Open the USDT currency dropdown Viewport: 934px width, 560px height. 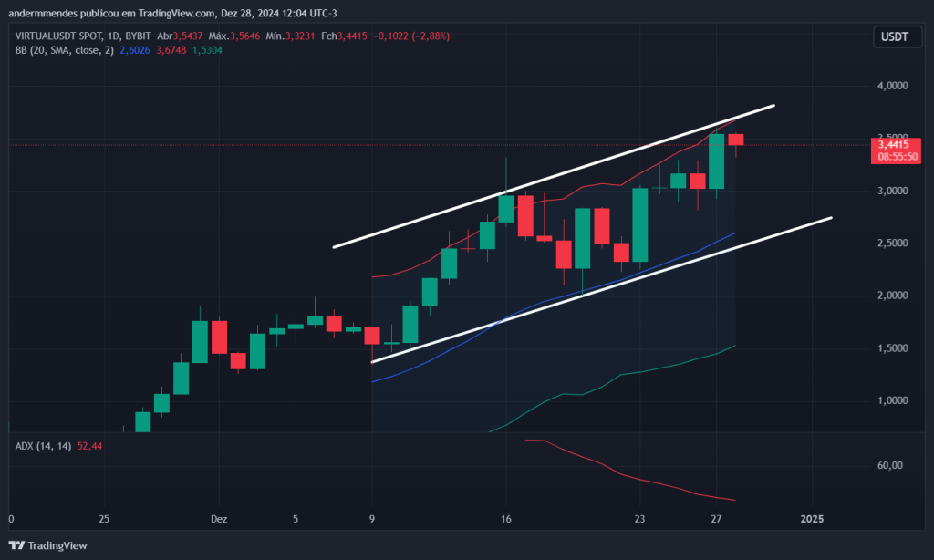click(897, 36)
